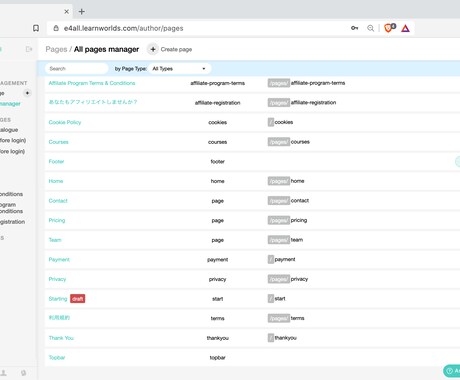Open the Topbar page entry
Viewport: 460px width, 380px height.
[57, 358]
